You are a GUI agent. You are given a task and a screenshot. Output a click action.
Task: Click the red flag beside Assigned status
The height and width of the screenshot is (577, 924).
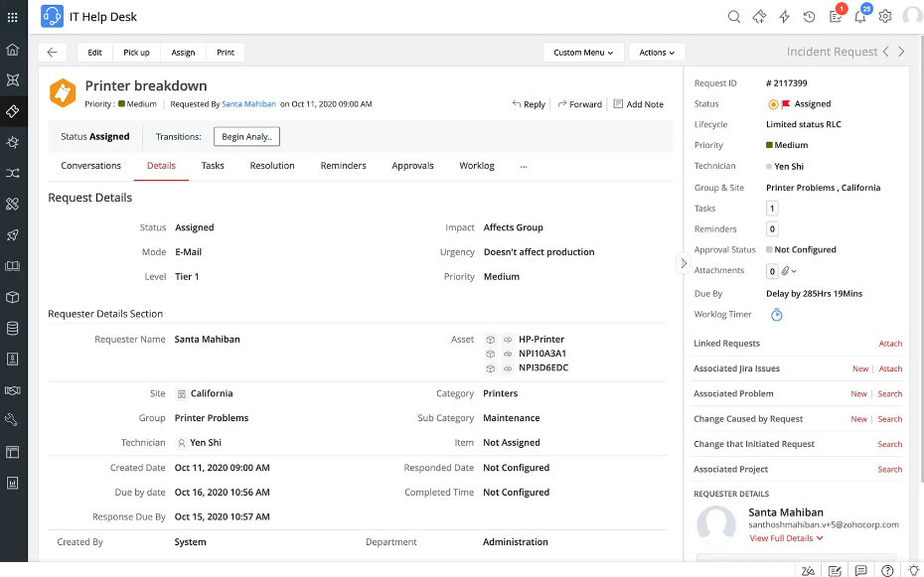[x=786, y=104]
